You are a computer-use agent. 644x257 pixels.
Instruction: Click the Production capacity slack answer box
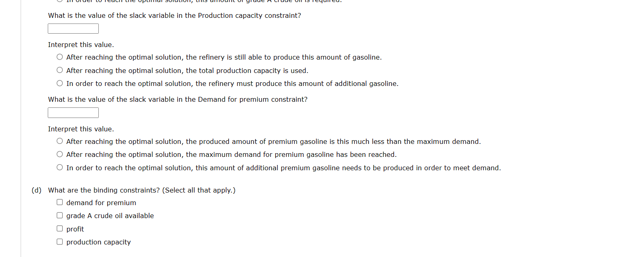click(73, 28)
